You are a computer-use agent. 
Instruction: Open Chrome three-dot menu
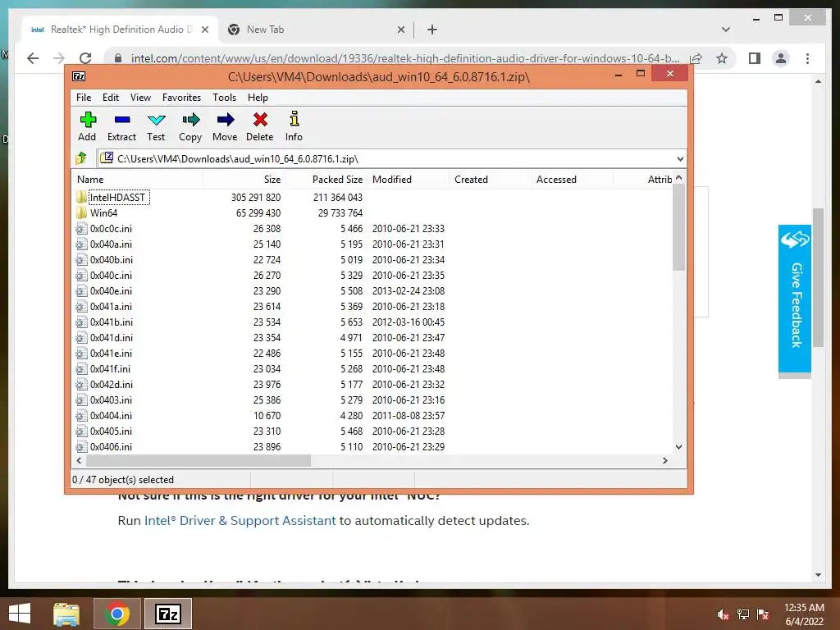[x=807, y=58]
